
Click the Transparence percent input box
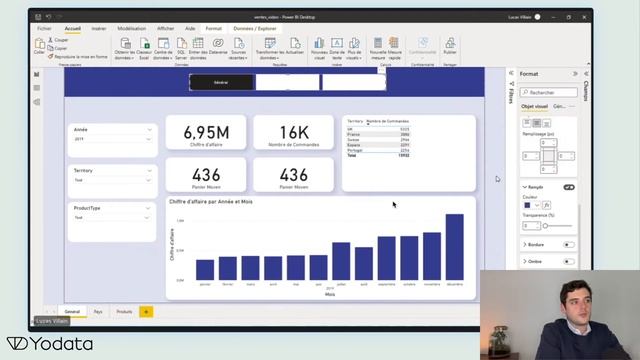point(531,226)
